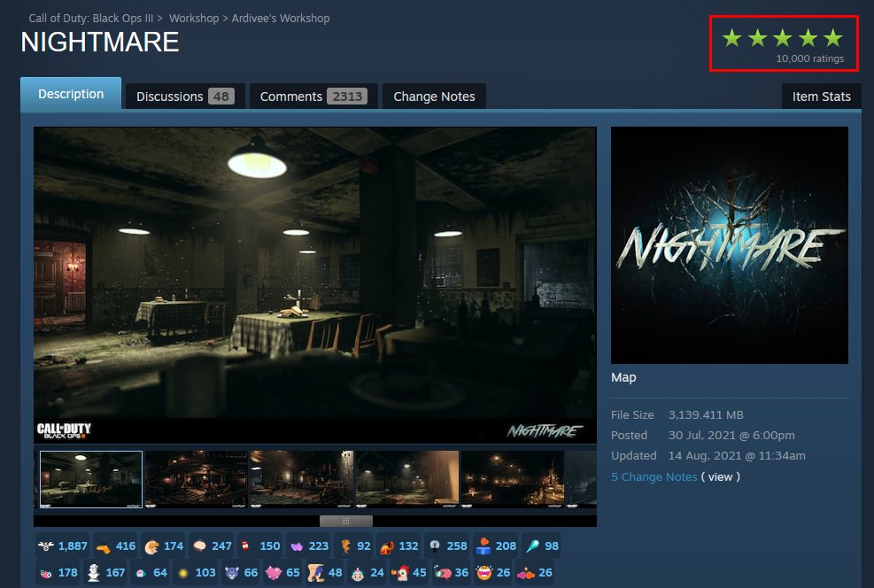This screenshot has width=874, height=588.
Task: Select the third screenshot thumbnail
Action: pos(302,479)
